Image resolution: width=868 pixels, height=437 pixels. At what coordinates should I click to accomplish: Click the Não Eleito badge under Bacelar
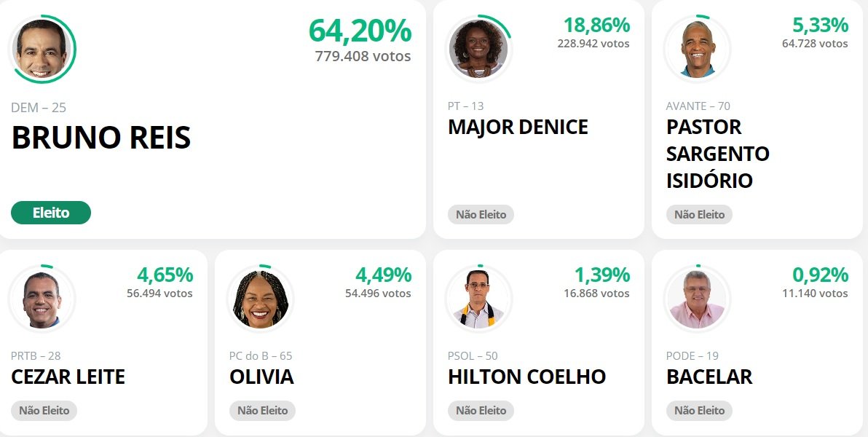coord(699,411)
